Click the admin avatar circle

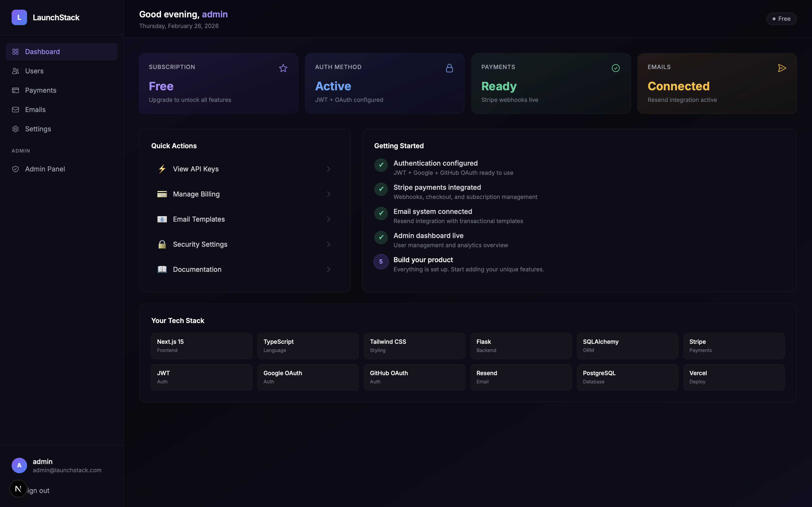click(19, 465)
